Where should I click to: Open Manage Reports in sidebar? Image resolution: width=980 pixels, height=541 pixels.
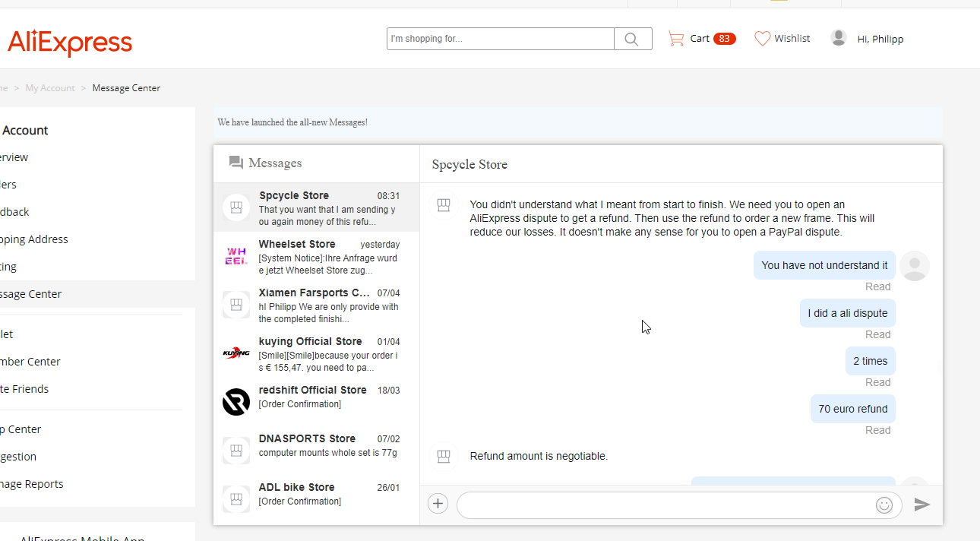(32, 484)
